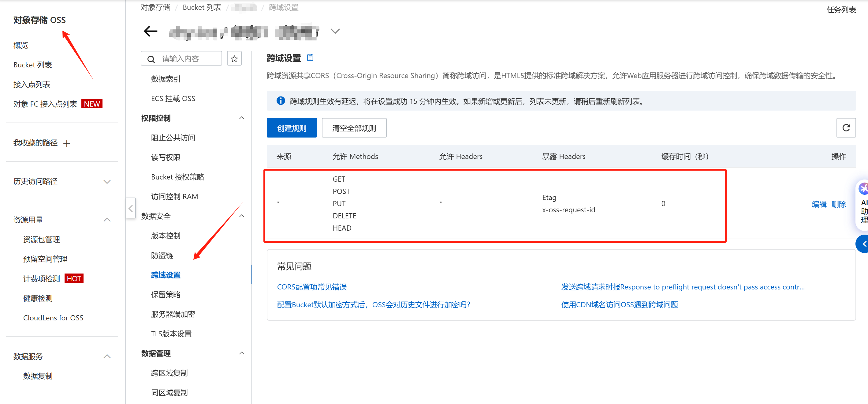The width and height of the screenshot is (868, 404).
Task: Open 健康检测 in left navigation
Action: click(x=38, y=298)
